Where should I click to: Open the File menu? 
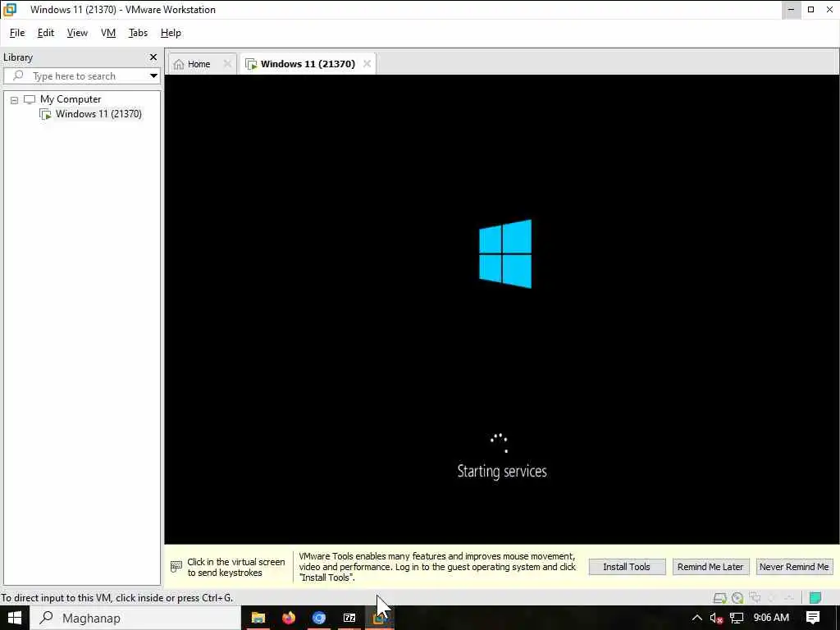click(x=17, y=33)
